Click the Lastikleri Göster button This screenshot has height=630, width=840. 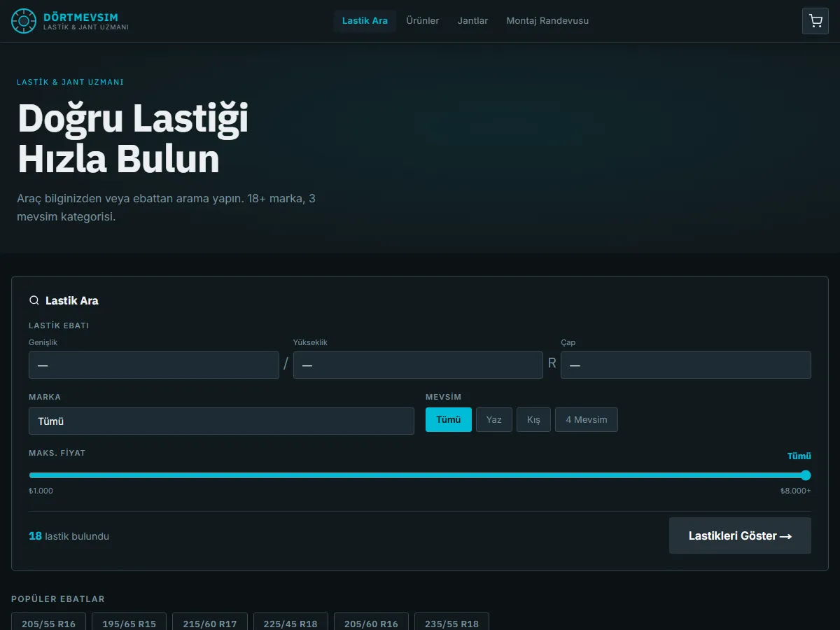coord(740,535)
